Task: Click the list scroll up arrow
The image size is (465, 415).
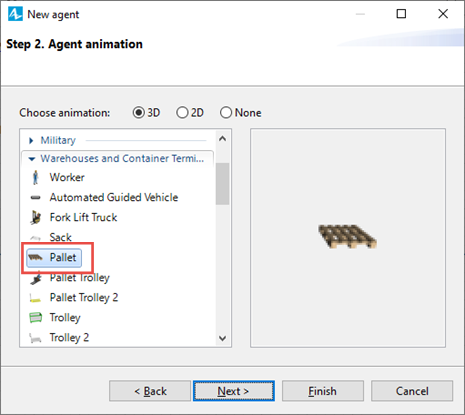Action: (222, 139)
